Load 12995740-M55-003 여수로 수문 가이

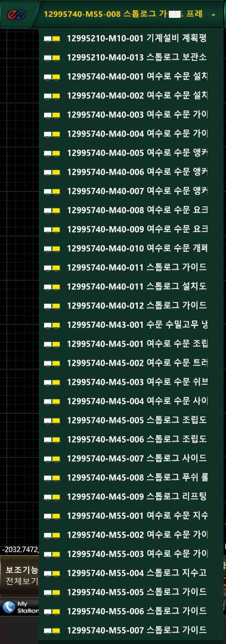click(x=131, y=554)
